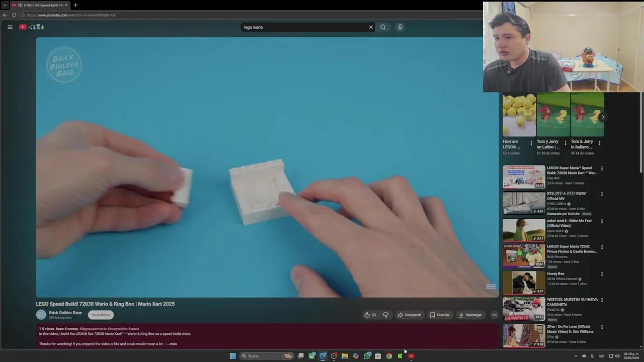Reload the page with the refresh icon
The image size is (644, 362).
pyautogui.click(x=14, y=15)
